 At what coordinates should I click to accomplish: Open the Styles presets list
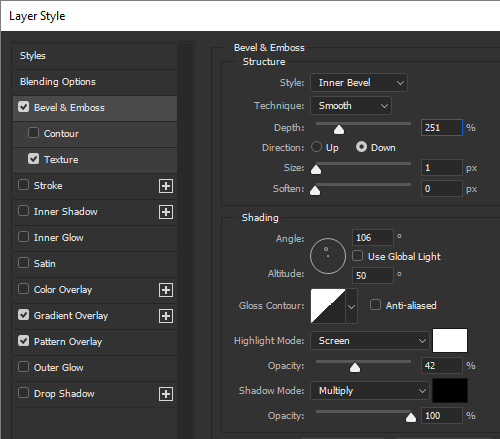(95, 56)
